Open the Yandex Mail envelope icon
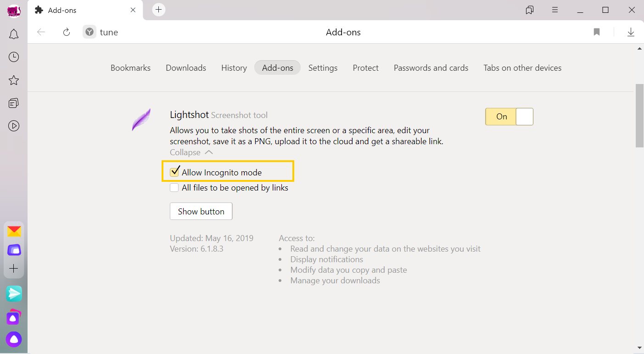 tap(14, 231)
